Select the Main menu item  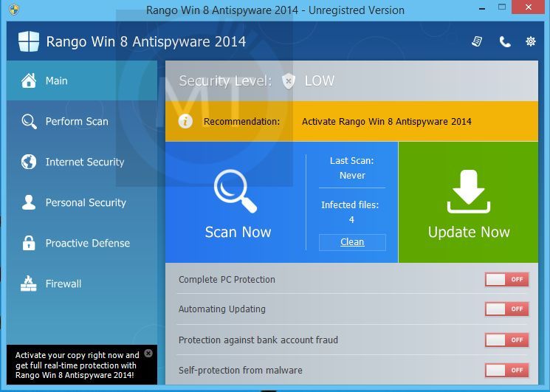[x=82, y=80]
